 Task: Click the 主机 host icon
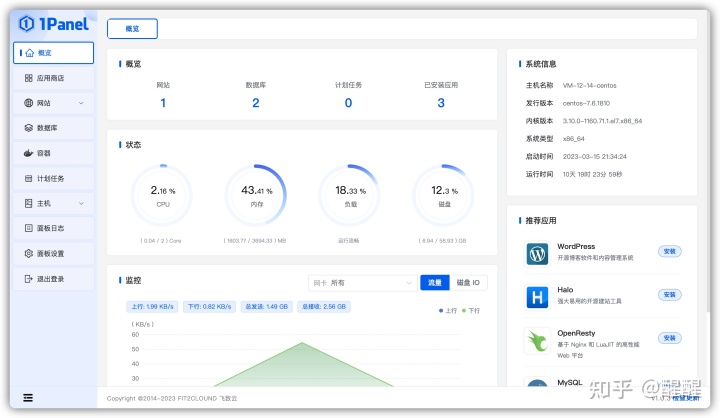click(x=28, y=203)
